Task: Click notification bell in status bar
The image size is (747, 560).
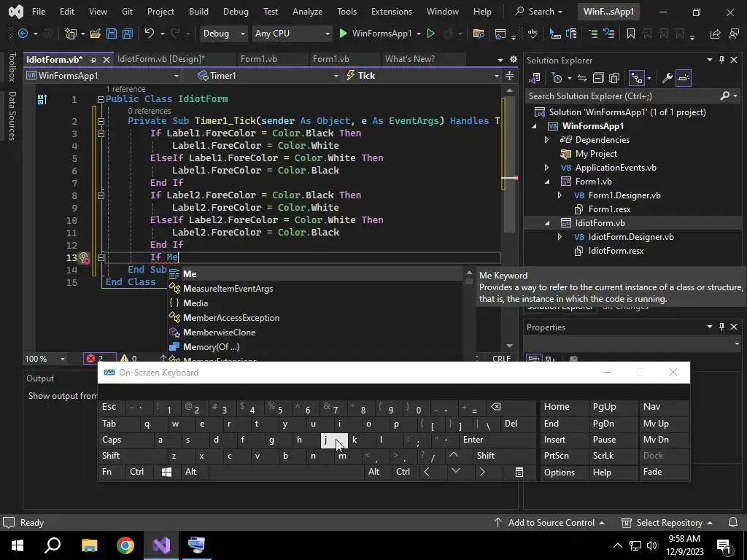Action: pyautogui.click(x=733, y=522)
